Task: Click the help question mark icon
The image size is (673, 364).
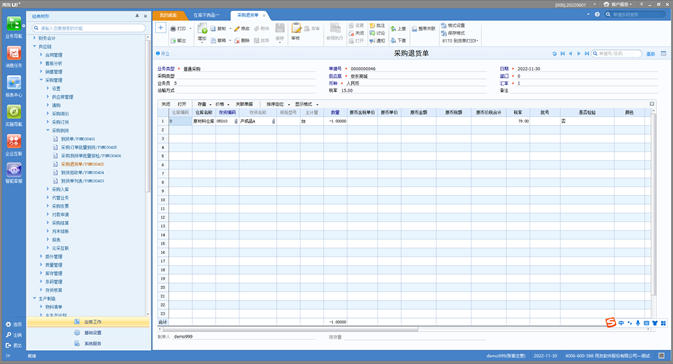Action: click(x=597, y=15)
